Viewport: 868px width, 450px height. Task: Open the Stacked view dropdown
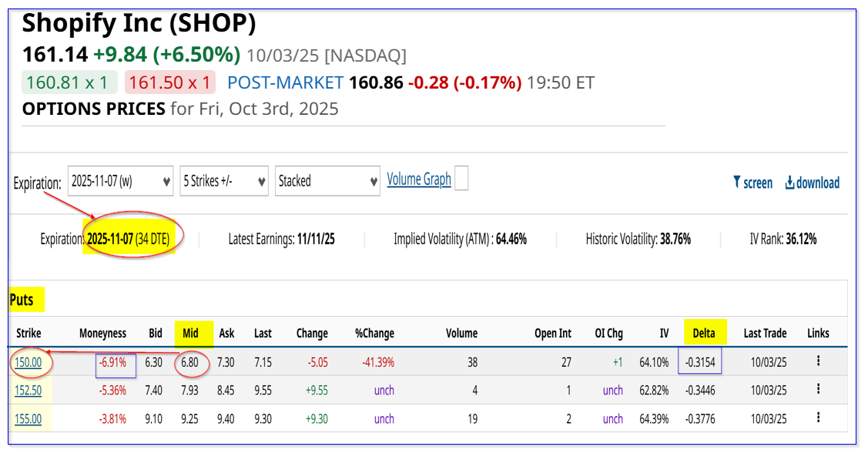coord(327,182)
